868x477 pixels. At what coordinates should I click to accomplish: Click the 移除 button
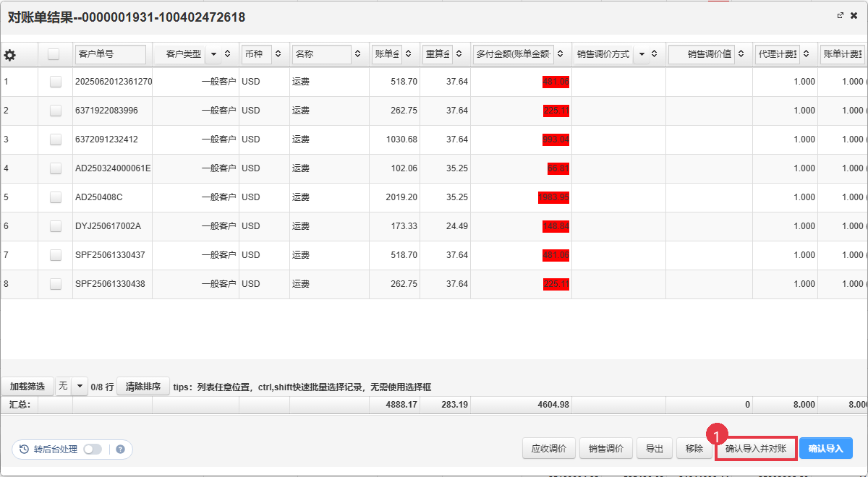coord(694,448)
